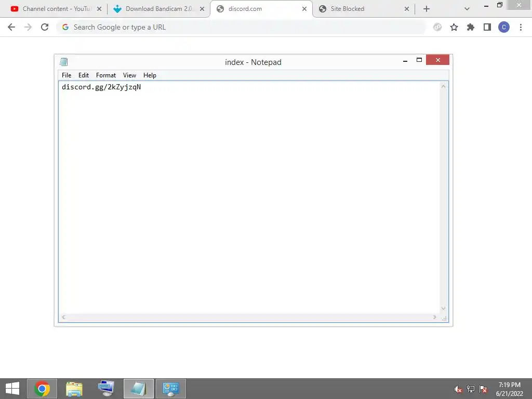Restore down the Chrome window
This screenshot has height=399, width=532.
(x=500, y=5)
